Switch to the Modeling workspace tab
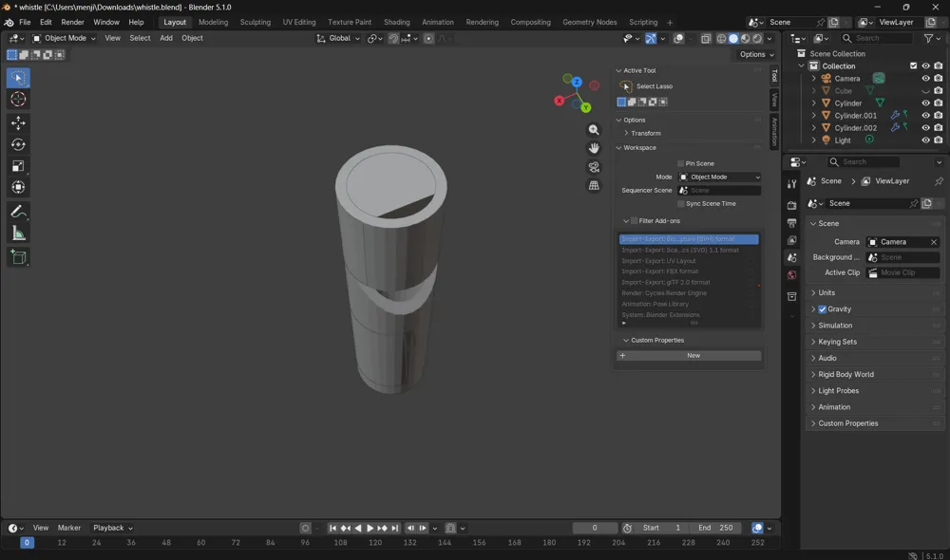This screenshot has height=560, width=950. click(x=213, y=23)
